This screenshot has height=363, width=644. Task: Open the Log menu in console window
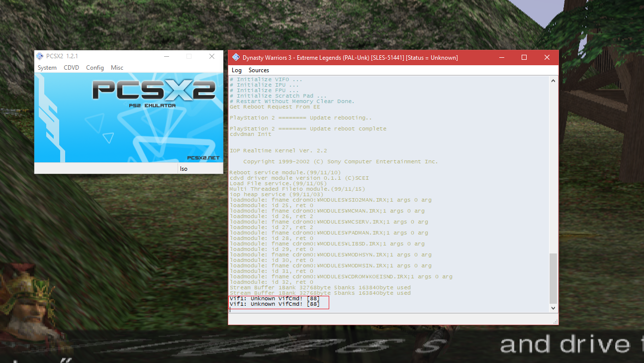click(x=237, y=70)
